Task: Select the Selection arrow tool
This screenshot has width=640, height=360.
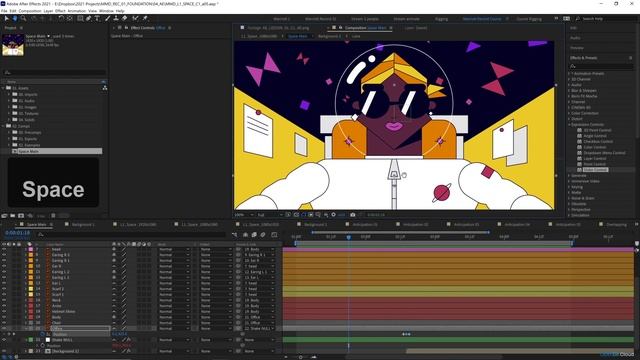Action: 7,18
